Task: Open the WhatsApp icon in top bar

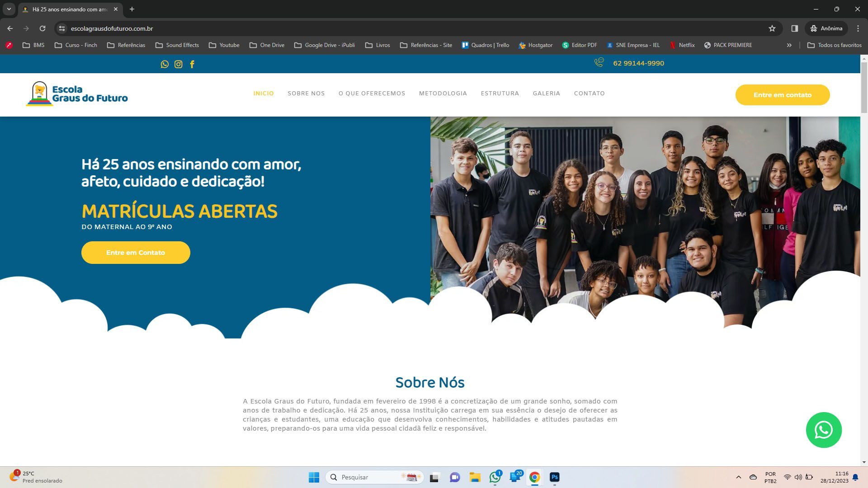Action: coord(165,64)
